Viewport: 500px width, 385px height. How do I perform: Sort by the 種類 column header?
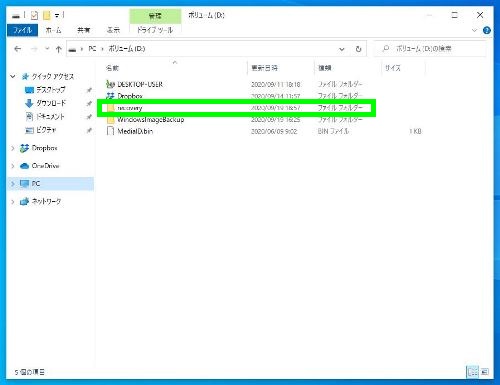click(x=325, y=68)
